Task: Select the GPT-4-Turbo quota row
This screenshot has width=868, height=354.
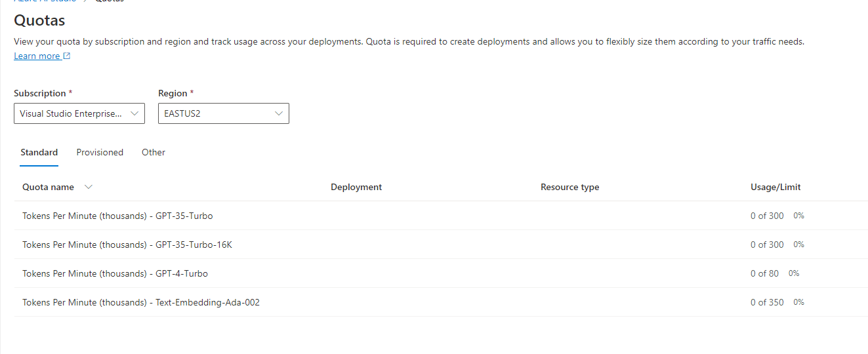Action: point(441,273)
